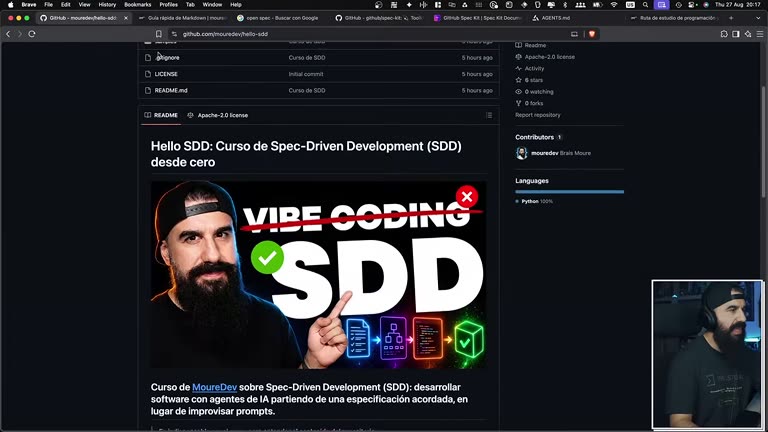Screen dimensions: 768x432
Task: Toggle the browser sidebar panel icon
Action: (736, 34)
